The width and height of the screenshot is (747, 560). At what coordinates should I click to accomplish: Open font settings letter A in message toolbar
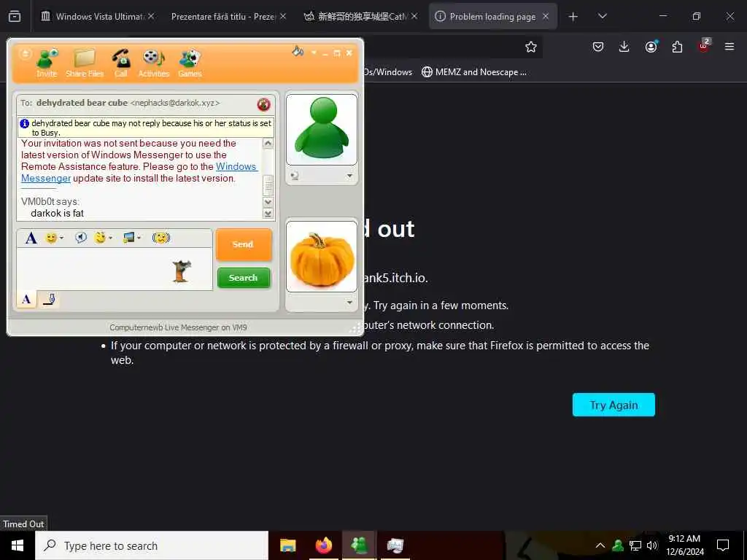[31, 238]
